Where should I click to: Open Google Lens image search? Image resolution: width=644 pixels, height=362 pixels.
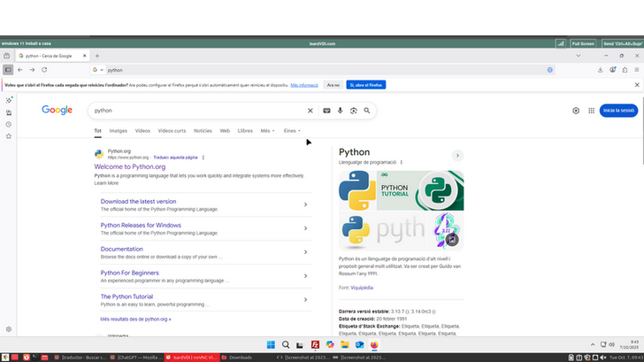pyautogui.click(x=353, y=111)
